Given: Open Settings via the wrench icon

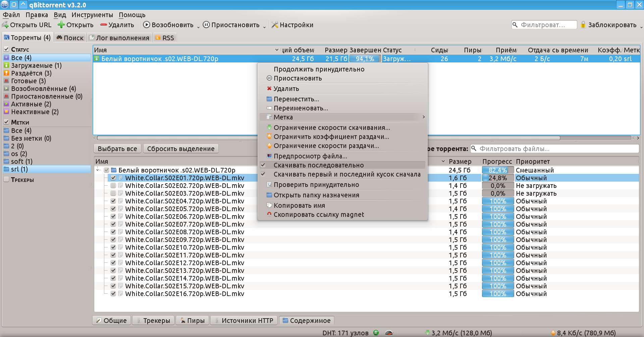Looking at the screenshot, I should click(x=275, y=25).
